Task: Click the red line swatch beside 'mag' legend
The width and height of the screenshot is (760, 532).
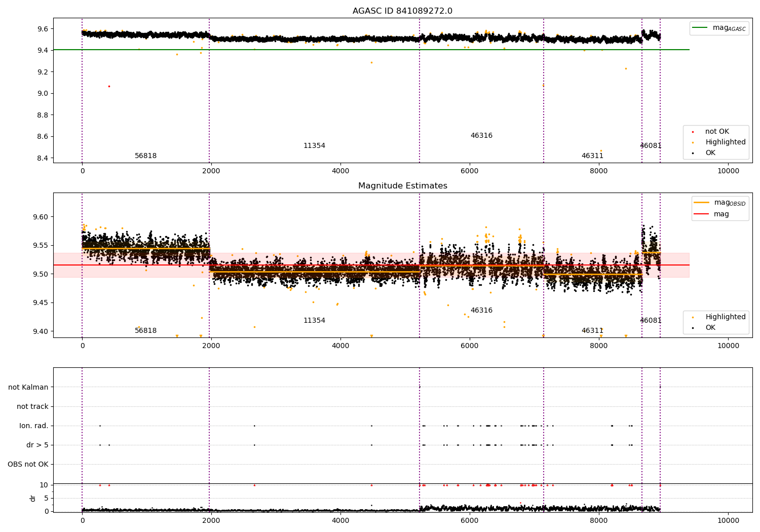Action: 702,214
